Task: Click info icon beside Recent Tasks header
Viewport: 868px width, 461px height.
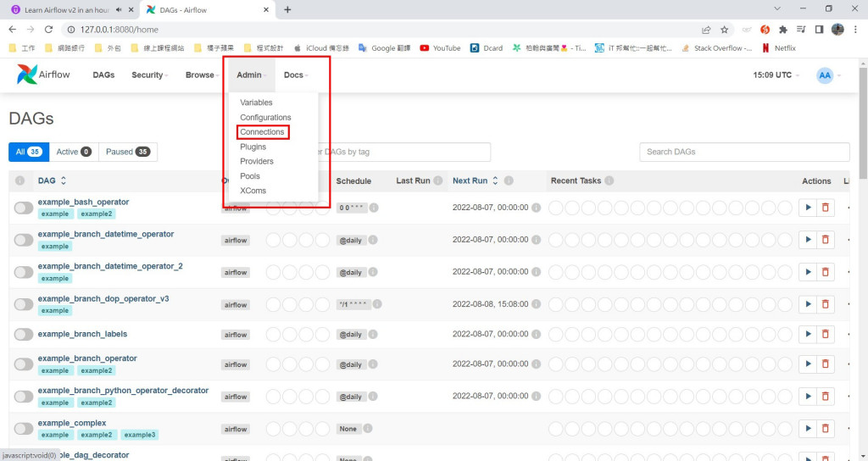Action: (609, 181)
